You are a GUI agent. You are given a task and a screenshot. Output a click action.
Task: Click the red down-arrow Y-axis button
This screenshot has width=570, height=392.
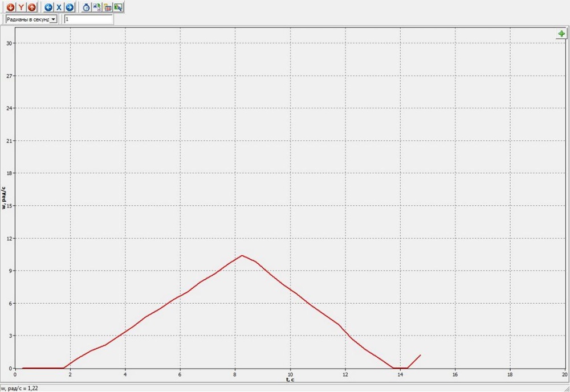pyautogui.click(x=10, y=7)
